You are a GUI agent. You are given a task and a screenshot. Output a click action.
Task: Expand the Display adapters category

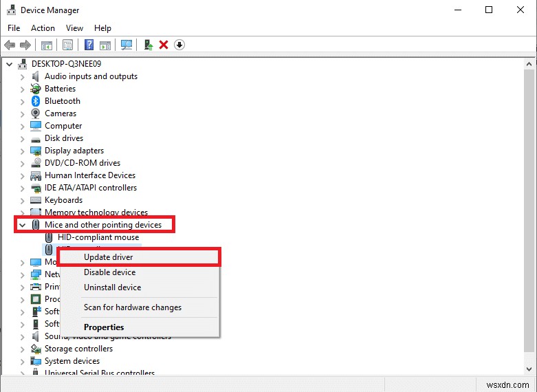coord(22,151)
